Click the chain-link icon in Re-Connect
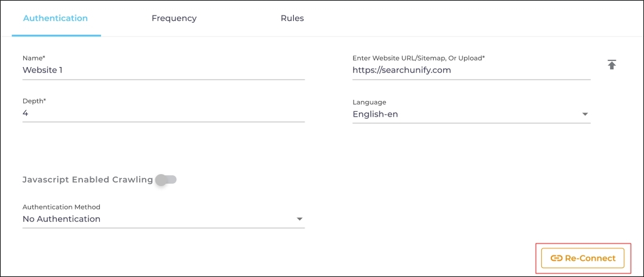 556,258
